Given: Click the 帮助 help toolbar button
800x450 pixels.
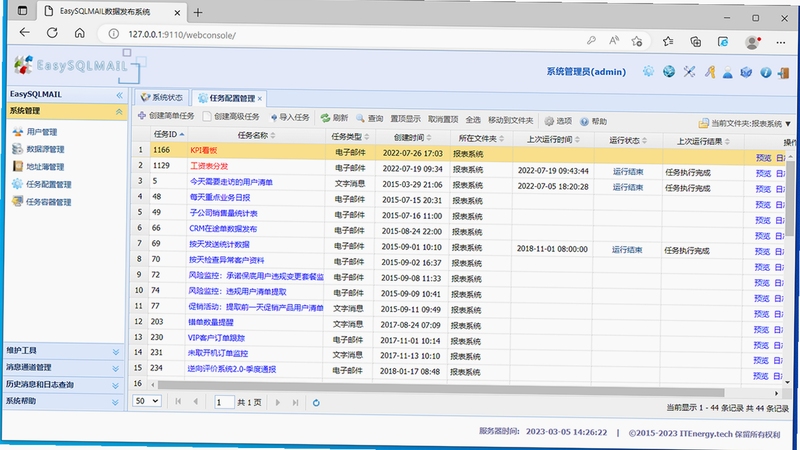Looking at the screenshot, I should [x=593, y=121].
